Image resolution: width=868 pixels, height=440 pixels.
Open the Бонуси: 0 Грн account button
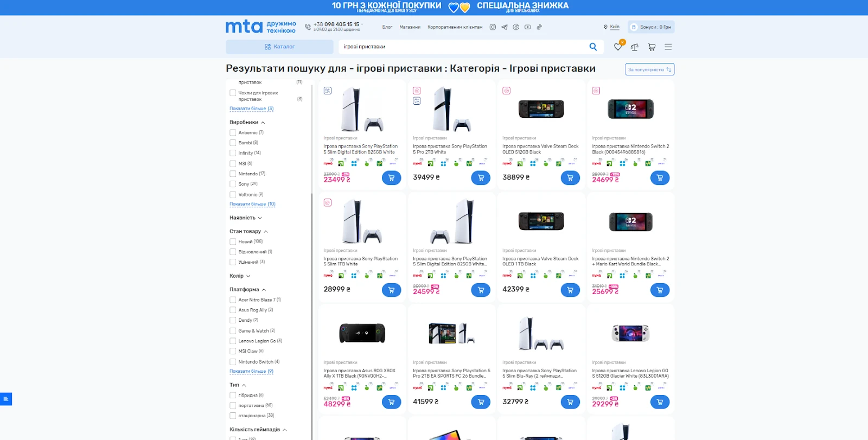click(651, 27)
